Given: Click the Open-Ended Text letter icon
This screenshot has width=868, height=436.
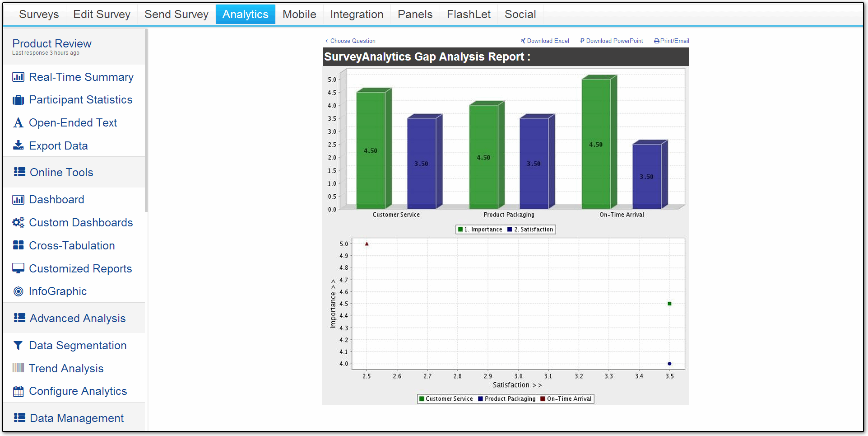Looking at the screenshot, I should [18, 123].
